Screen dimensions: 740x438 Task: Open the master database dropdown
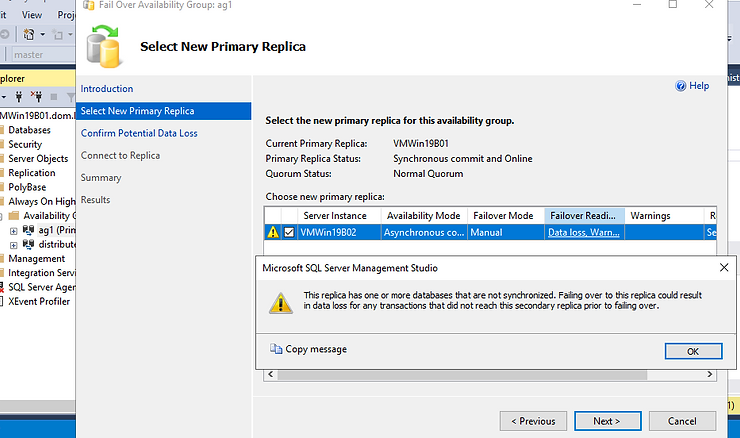coord(40,54)
